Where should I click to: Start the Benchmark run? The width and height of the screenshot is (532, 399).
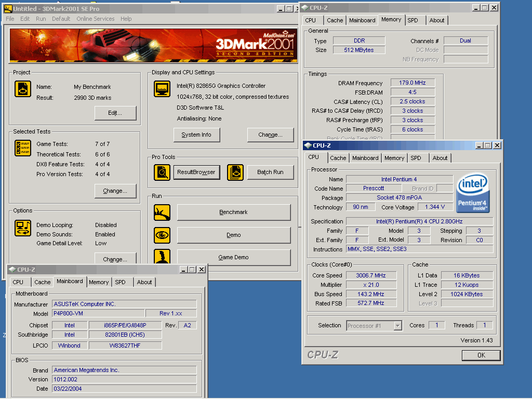[234, 212]
